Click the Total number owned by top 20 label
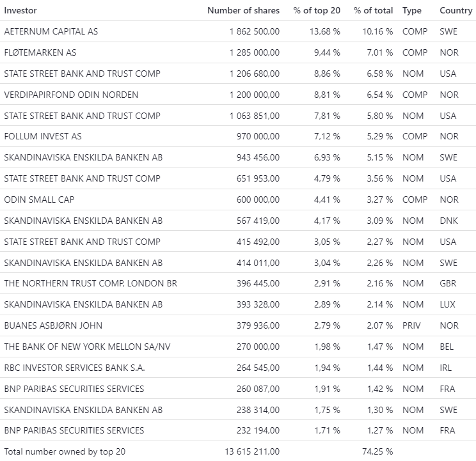The width and height of the screenshot is (476, 461). (65, 451)
